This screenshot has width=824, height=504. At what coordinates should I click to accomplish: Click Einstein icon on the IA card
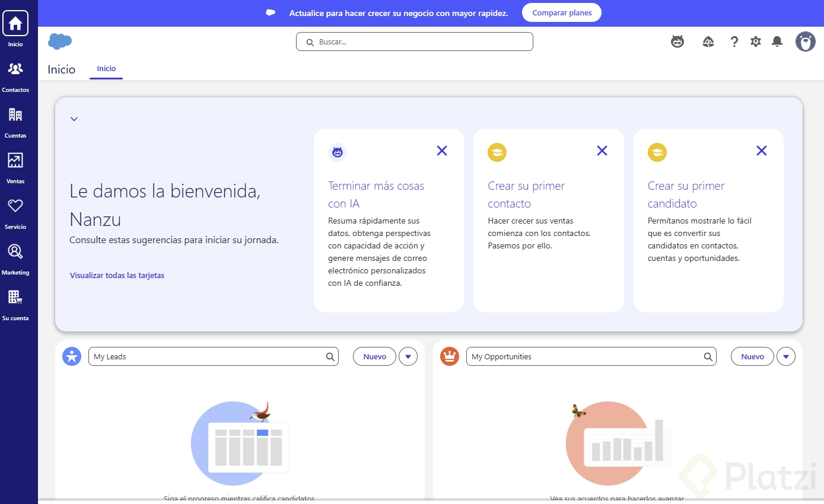tap(338, 152)
